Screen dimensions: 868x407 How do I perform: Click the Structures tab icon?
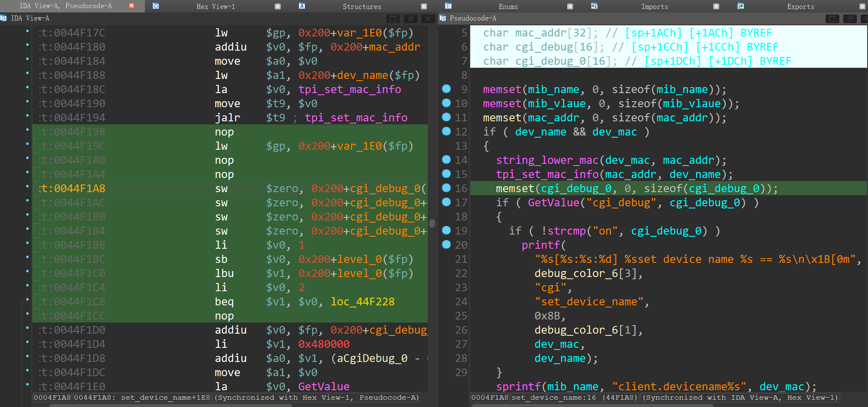[x=302, y=6]
